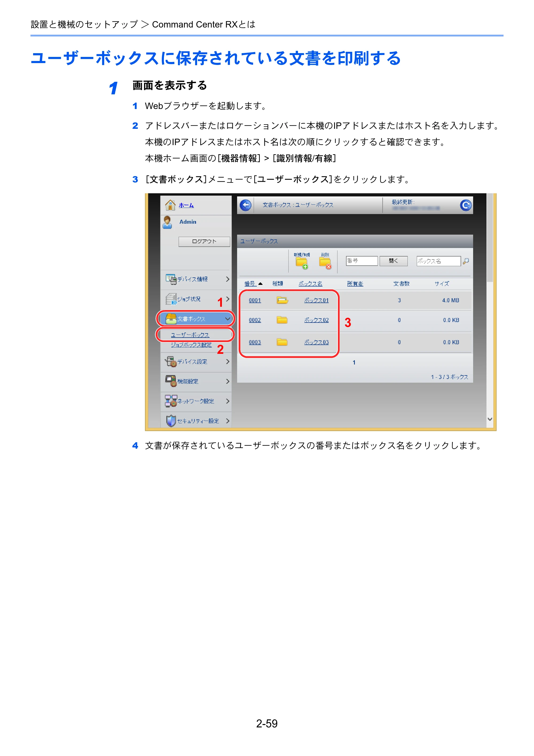This screenshot has height=756, width=534.
Task: Click the blue back arrow icon
Action: tap(245, 205)
